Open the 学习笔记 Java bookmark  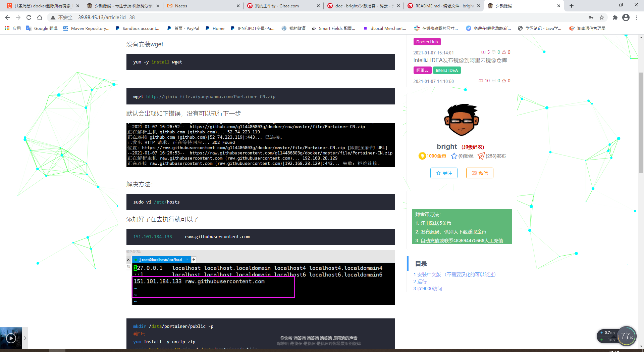pyautogui.click(x=539, y=28)
